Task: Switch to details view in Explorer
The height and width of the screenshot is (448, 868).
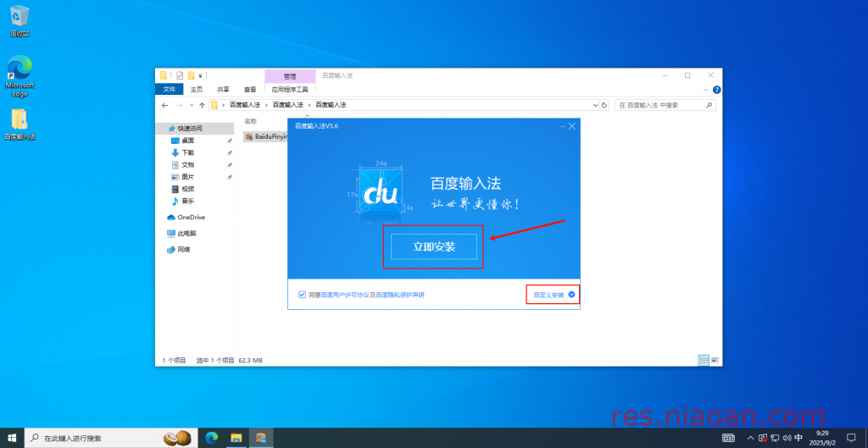Action: [704, 360]
